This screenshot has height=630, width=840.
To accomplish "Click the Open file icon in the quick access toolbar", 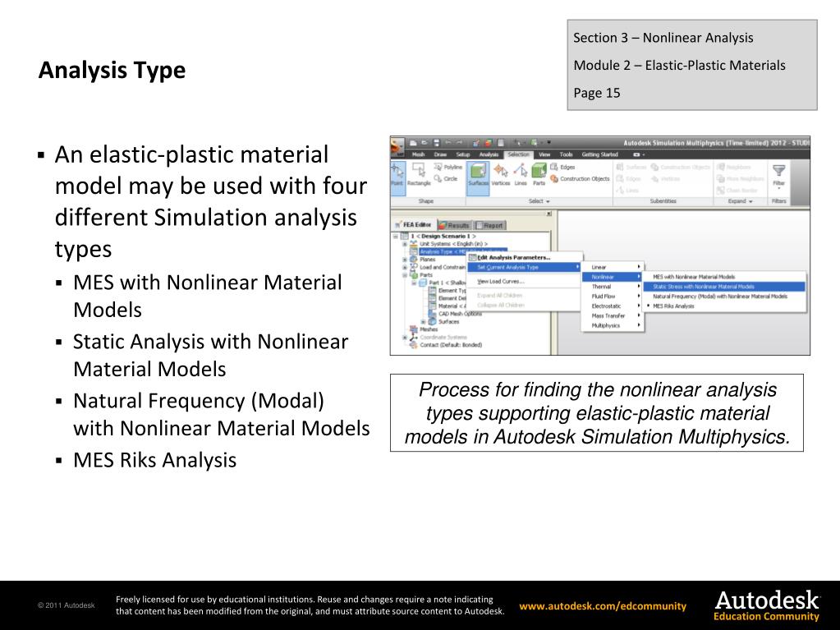I will tap(425, 142).
